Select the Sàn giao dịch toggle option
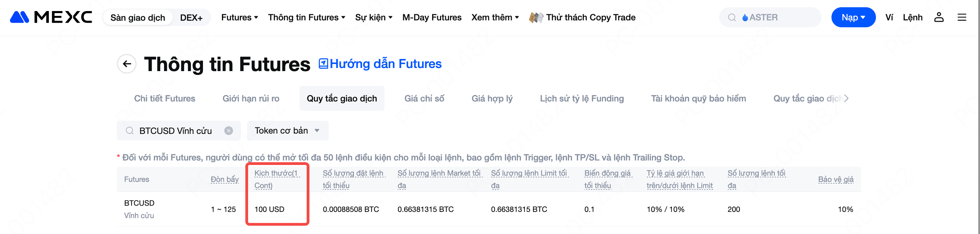 tap(138, 18)
